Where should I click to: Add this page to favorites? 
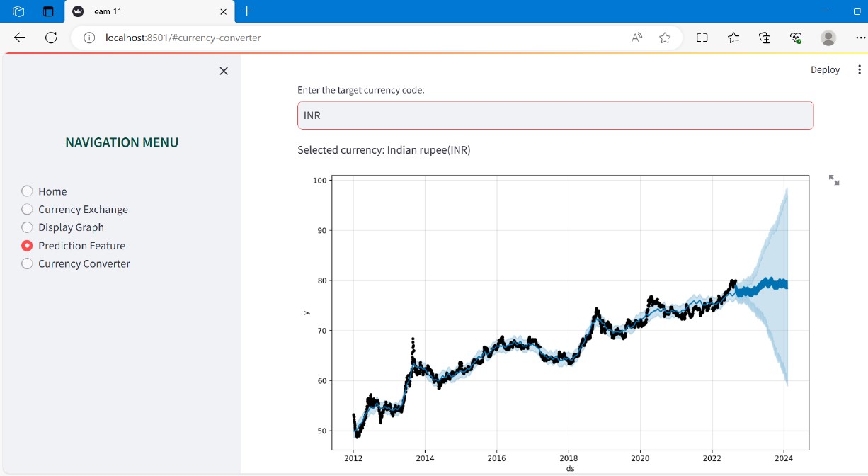coord(664,38)
